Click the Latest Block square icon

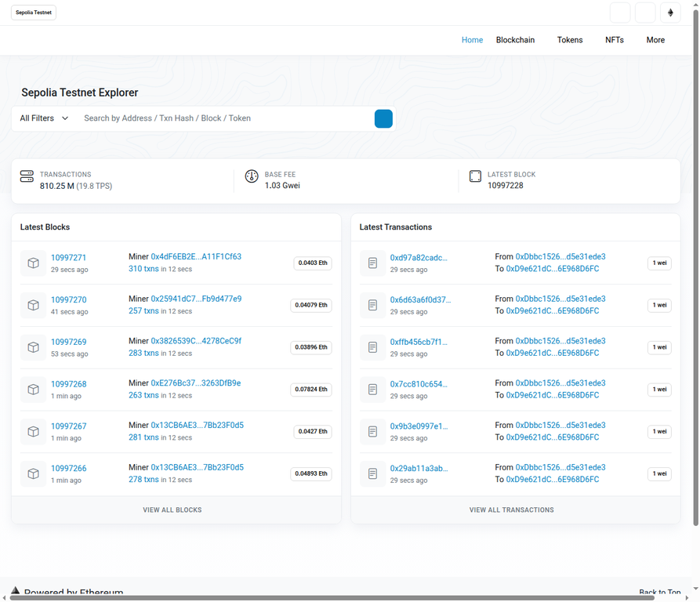[476, 176]
